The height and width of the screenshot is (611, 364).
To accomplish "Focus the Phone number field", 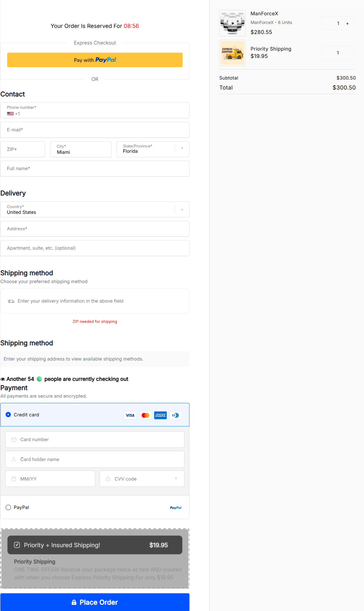I will [95, 110].
